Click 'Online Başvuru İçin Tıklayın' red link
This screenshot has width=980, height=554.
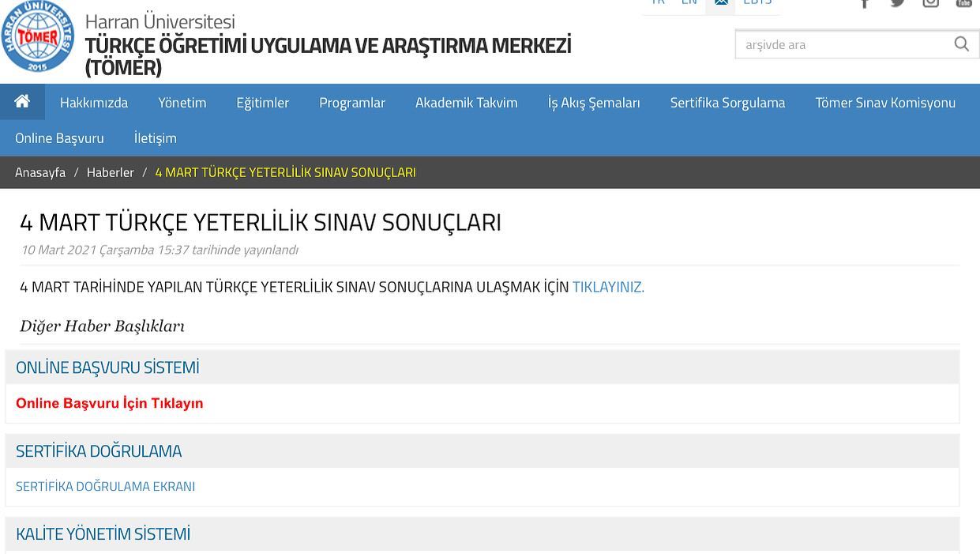(x=110, y=403)
